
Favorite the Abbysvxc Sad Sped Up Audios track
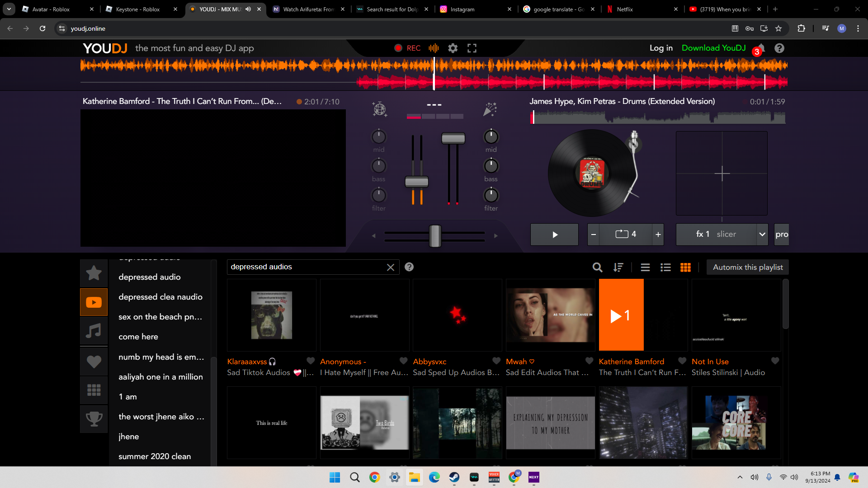[496, 361]
